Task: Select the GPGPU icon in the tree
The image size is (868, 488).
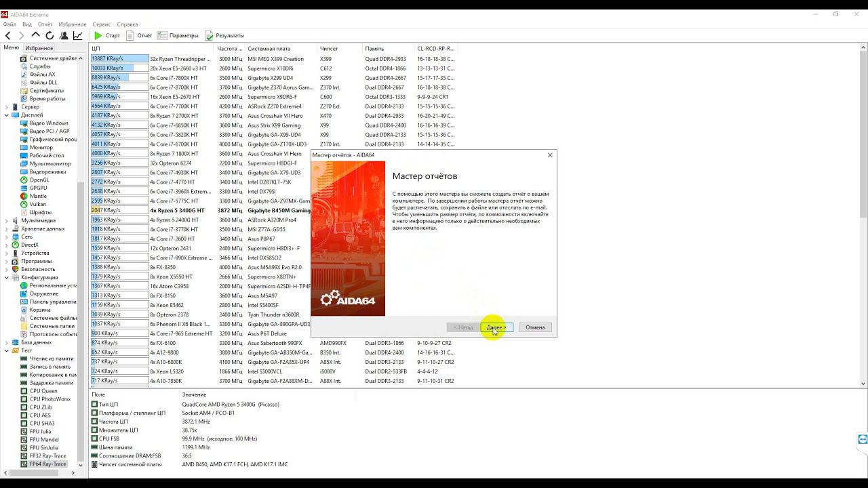Action: (x=24, y=188)
